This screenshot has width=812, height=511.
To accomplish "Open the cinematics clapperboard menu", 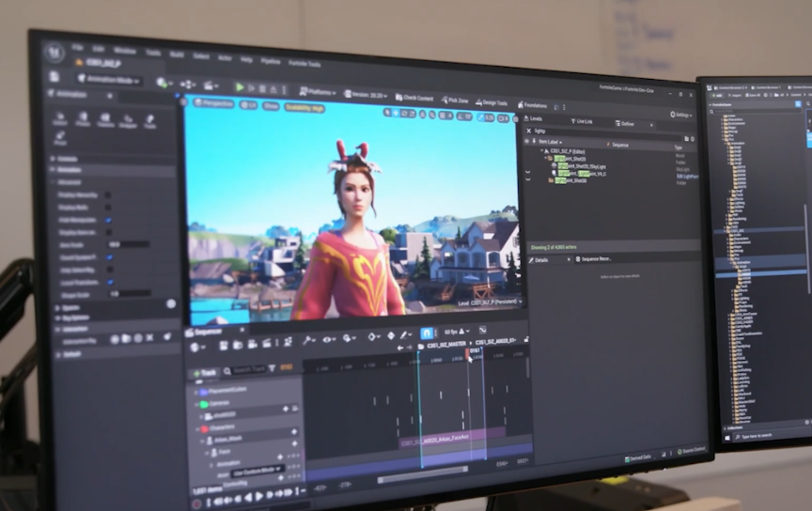I will point(211,85).
